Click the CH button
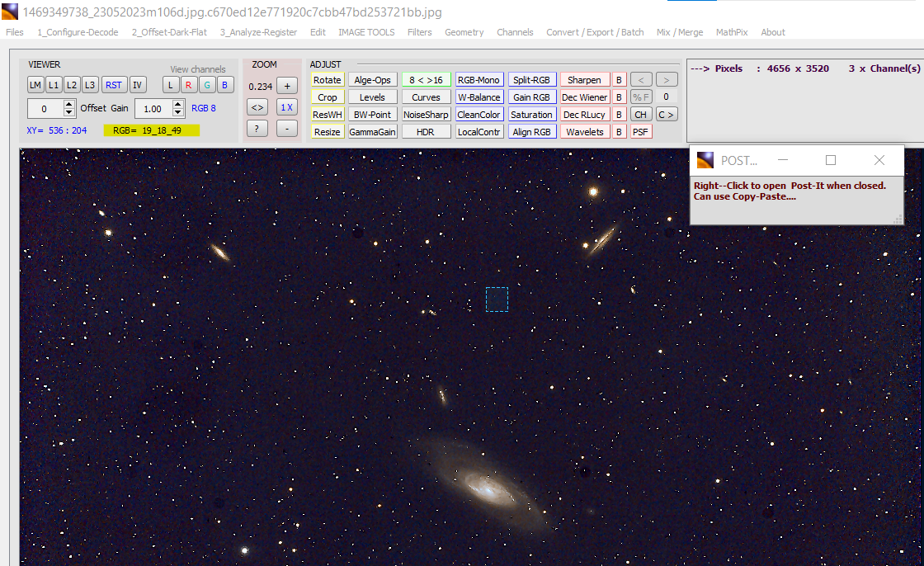 [640, 115]
